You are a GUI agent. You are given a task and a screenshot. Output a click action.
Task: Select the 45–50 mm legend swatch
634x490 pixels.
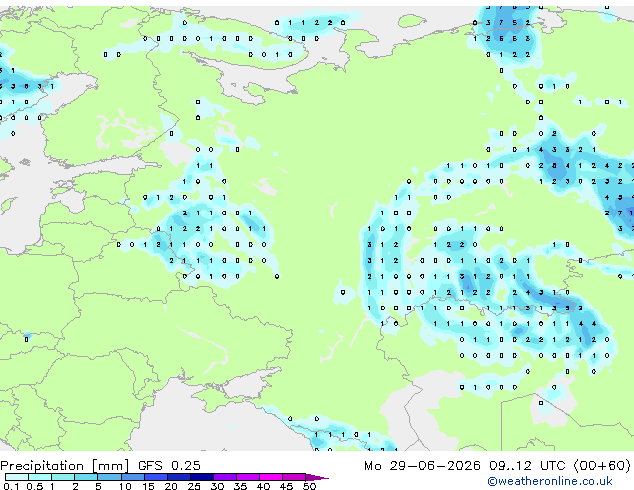pos(294,477)
